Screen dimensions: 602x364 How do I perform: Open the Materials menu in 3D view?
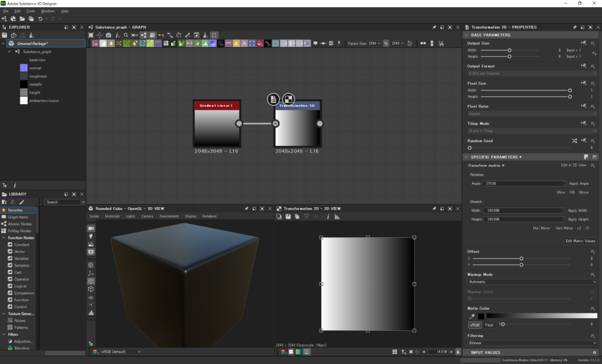tap(112, 216)
